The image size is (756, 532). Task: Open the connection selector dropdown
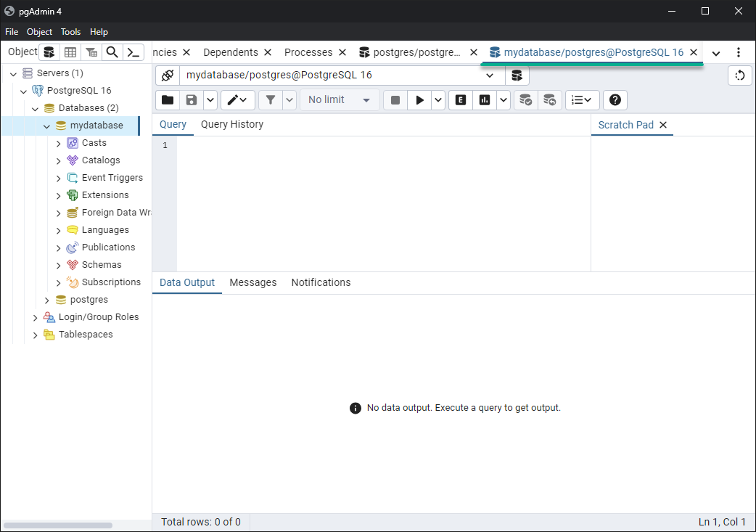tap(490, 75)
